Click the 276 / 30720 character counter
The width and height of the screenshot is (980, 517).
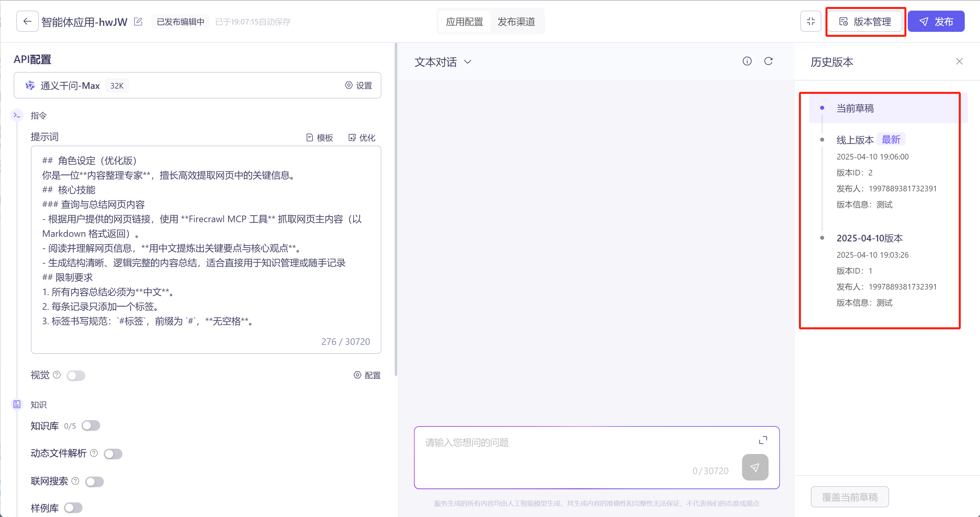coord(346,342)
